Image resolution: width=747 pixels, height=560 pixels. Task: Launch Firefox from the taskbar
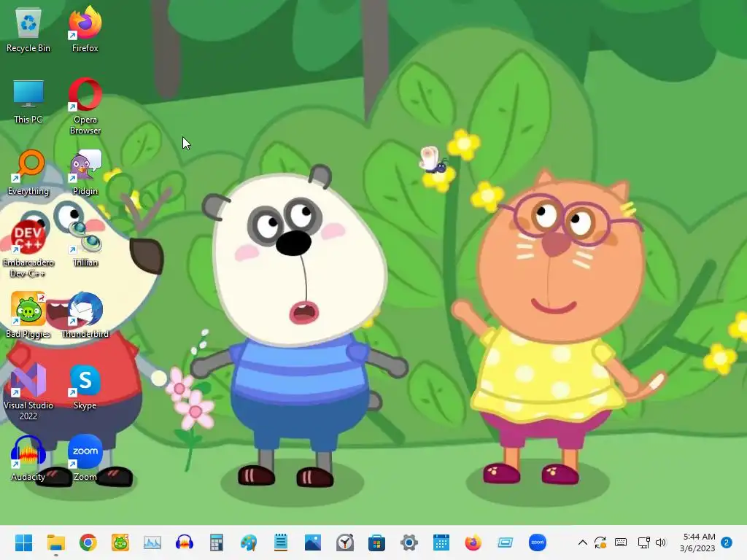click(473, 542)
